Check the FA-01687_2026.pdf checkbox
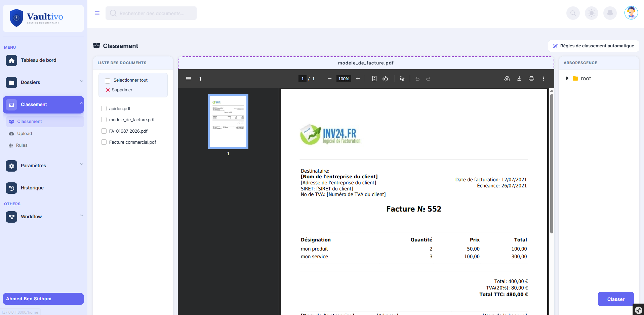This screenshot has width=644, height=315. pyautogui.click(x=104, y=131)
